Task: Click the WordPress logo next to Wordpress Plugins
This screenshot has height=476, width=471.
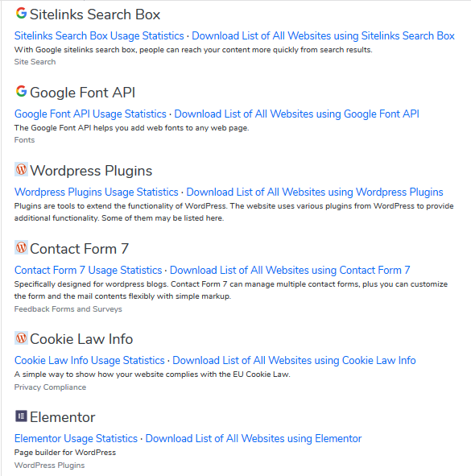Action: (x=21, y=169)
